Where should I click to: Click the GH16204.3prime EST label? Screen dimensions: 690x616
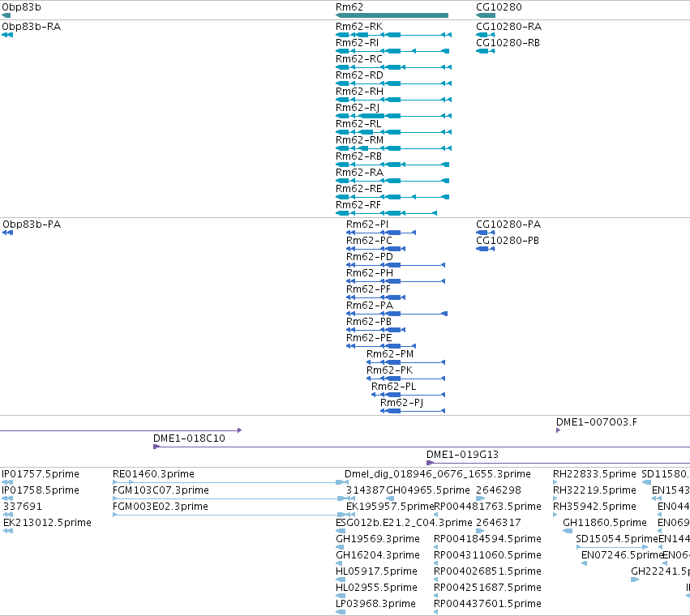tap(378, 555)
